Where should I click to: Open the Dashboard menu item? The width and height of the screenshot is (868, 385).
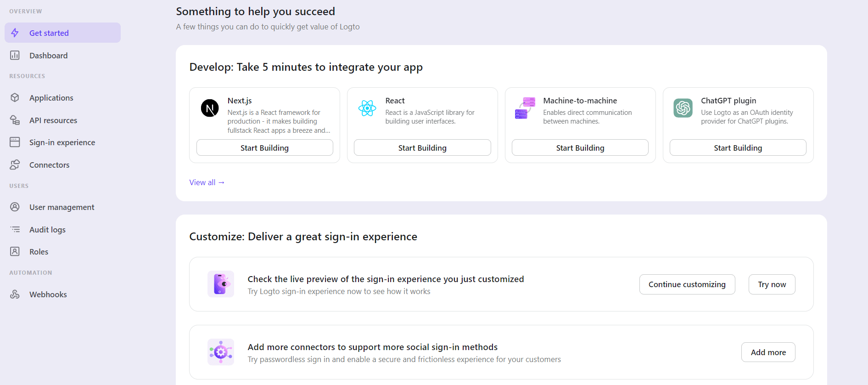point(62,55)
